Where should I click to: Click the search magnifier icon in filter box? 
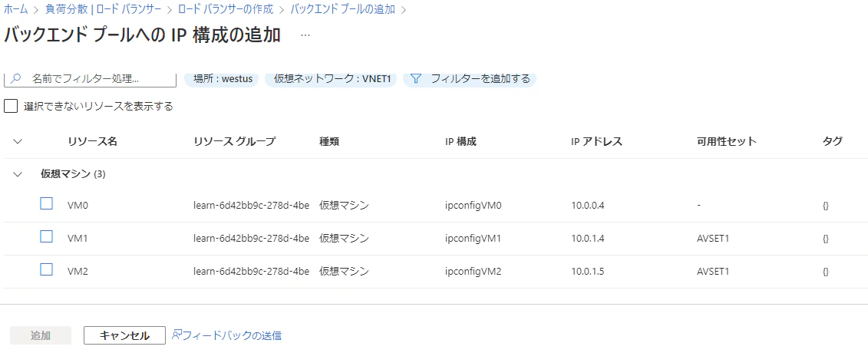pyautogui.click(x=16, y=78)
